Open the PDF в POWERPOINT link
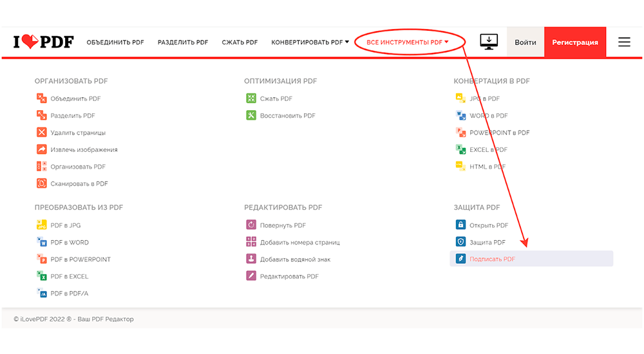Viewport: 644px width, 354px height. pyautogui.click(x=80, y=259)
